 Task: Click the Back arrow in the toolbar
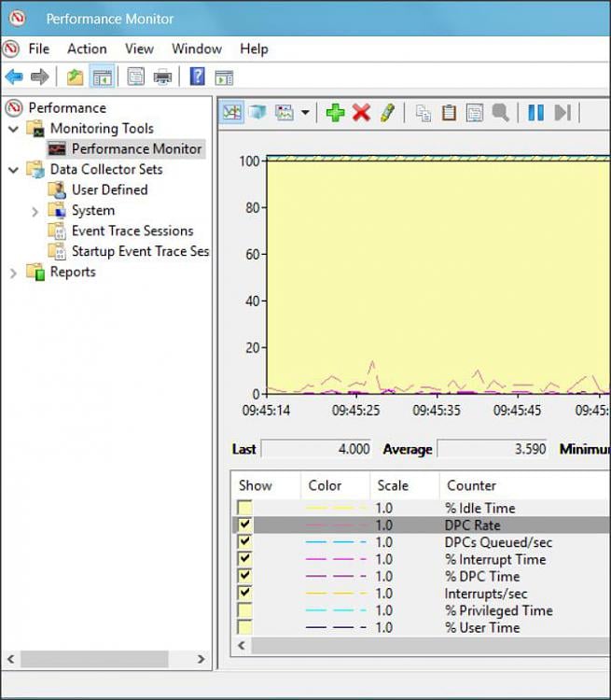[x=14, y=77]
